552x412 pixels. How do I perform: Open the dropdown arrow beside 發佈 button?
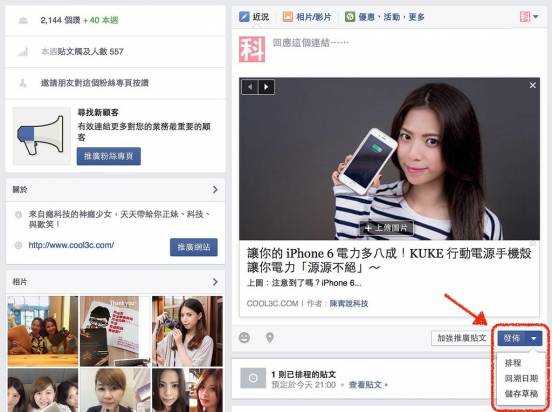534,338
